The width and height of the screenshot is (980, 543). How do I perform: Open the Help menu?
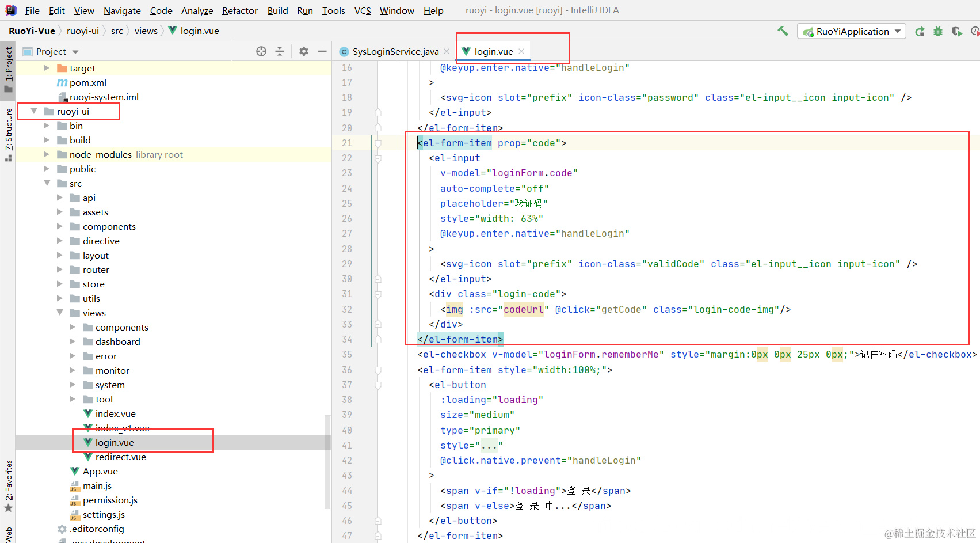pos(433,10)
